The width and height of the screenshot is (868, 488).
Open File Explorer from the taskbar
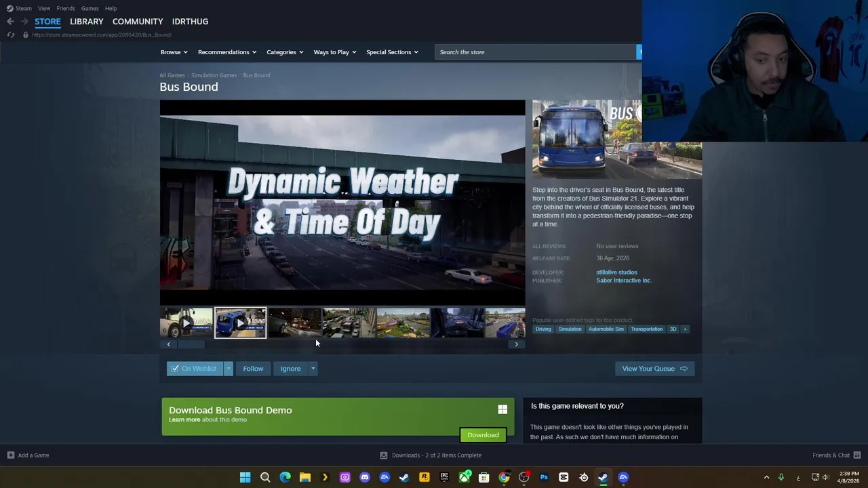[x=305, y=477]
